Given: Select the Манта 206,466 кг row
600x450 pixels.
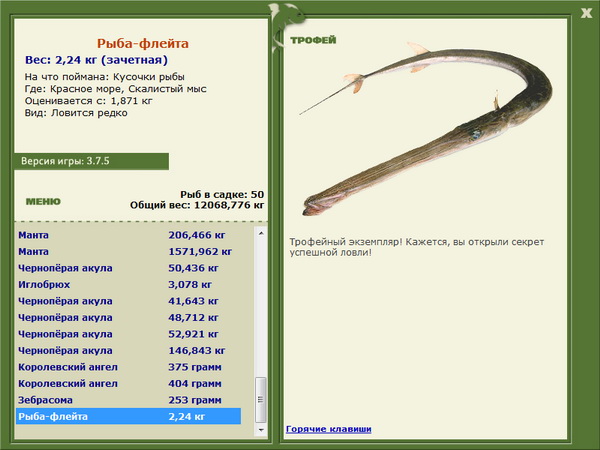Looking at the screenshot, I should [x=129, y=235].
